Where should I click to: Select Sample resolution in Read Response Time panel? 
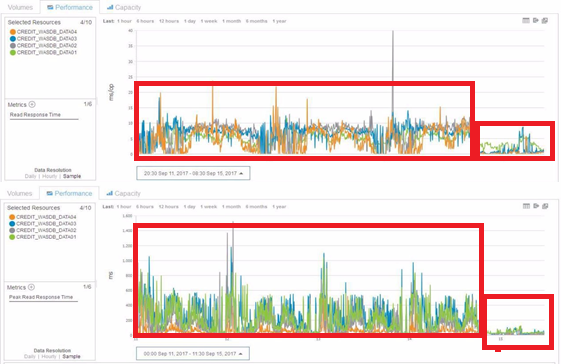point(72,176)
